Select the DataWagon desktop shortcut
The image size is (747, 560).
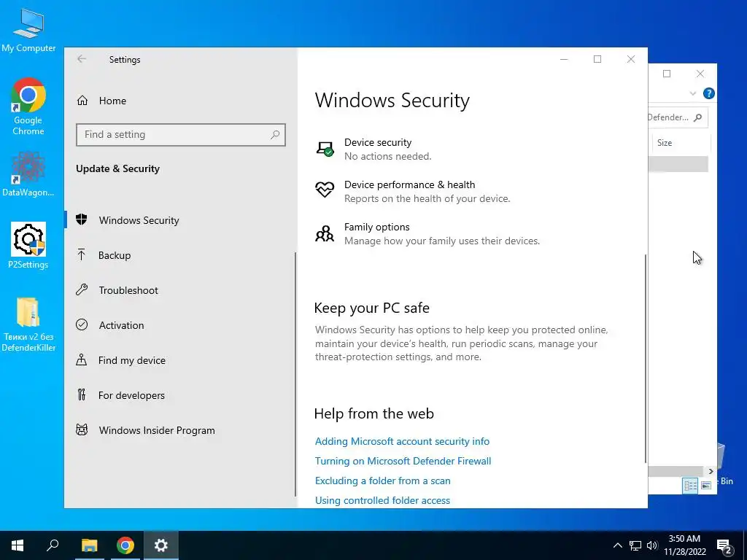[28, 174]
